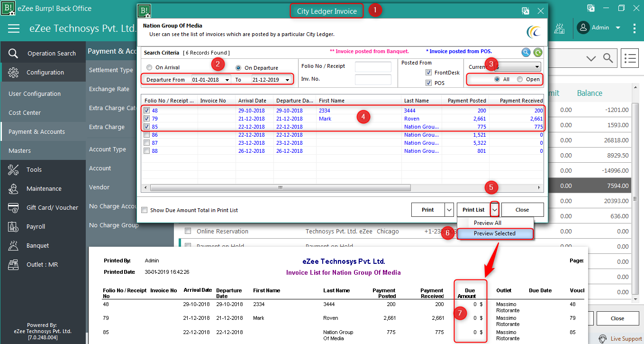
Task: Click the Operation Search magnifier icon
Action: (x=13, y=53)
